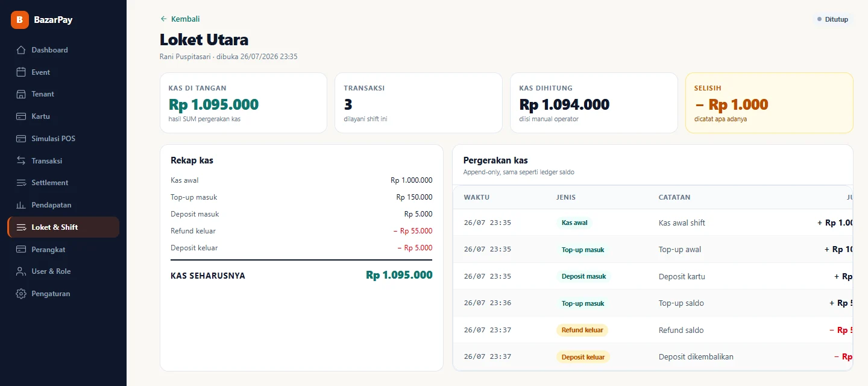868x386 pixels.
Task: Go to the Pendapatan page
Action: point(63,205)
